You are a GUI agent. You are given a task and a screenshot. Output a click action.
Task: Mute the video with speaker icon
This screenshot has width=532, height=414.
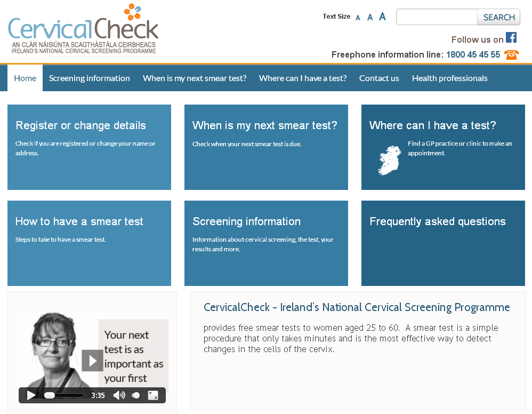coord(119,395)
